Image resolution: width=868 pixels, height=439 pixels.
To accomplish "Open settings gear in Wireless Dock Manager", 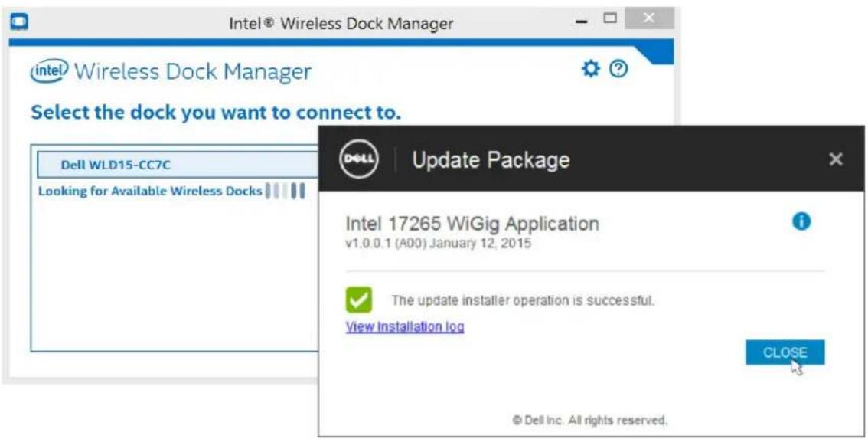I will click(x=591, y=69).
